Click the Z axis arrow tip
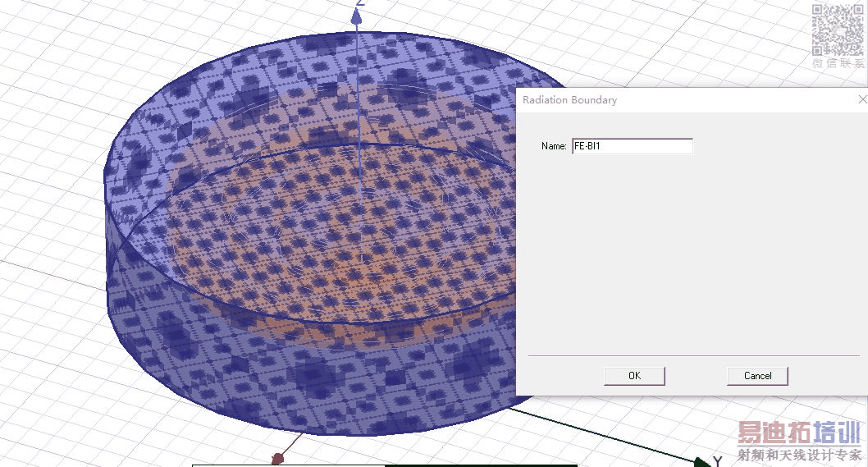The width and height of the screenshot is (868, 467). tap(357, 18)
